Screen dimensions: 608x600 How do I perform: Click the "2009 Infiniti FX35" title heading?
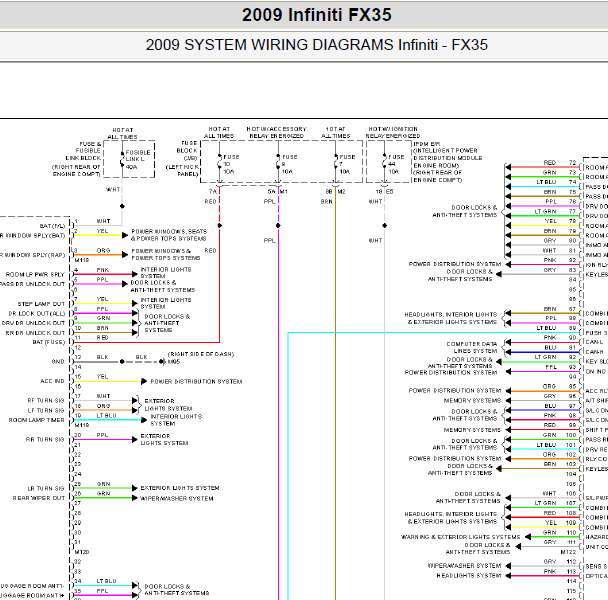click(316, 15)
